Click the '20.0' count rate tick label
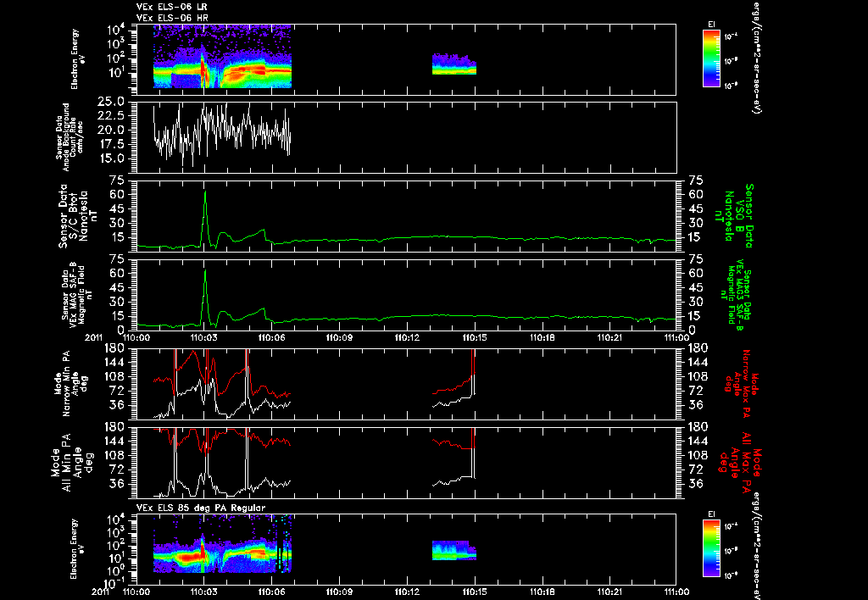Screen dimensions: 868x600 tap(111, 130)
